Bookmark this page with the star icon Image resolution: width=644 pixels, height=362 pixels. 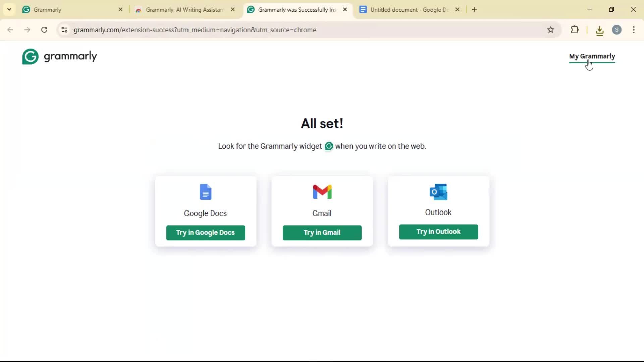pyautogui.click(x=551, y=30)
